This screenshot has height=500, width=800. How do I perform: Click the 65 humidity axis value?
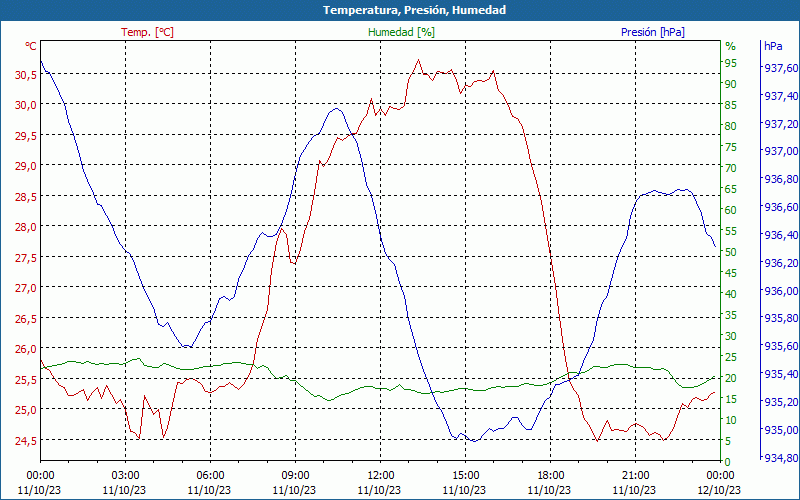point(731,189)
